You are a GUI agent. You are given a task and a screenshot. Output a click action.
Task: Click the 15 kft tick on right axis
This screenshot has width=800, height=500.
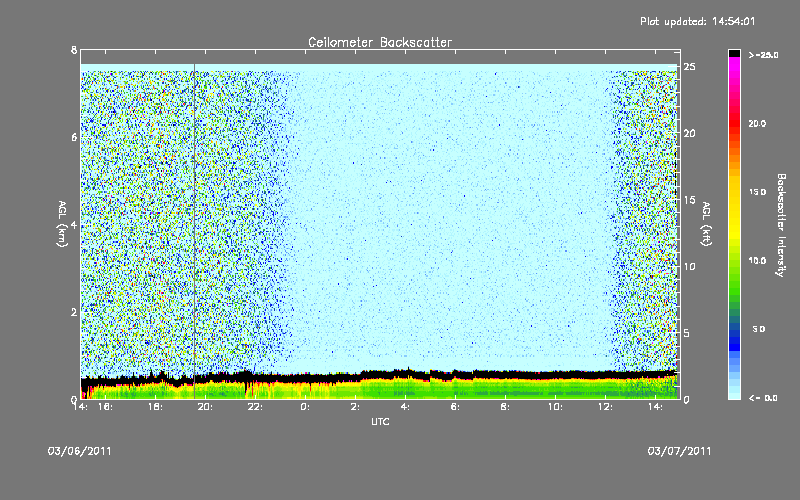[x=689, y=200]
